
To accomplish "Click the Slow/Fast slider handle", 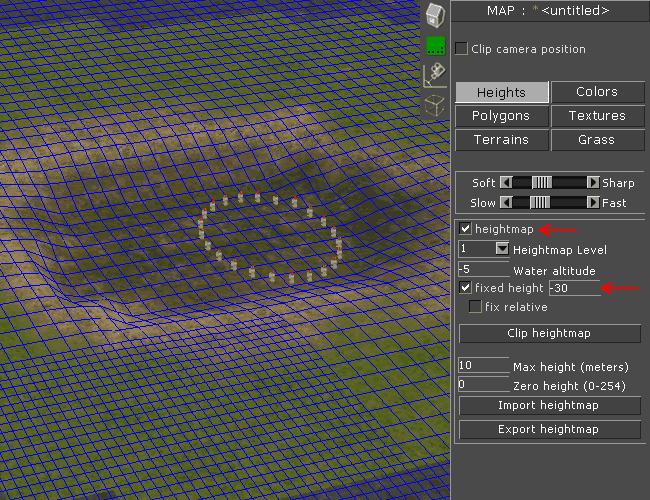I will pos(540,202).
